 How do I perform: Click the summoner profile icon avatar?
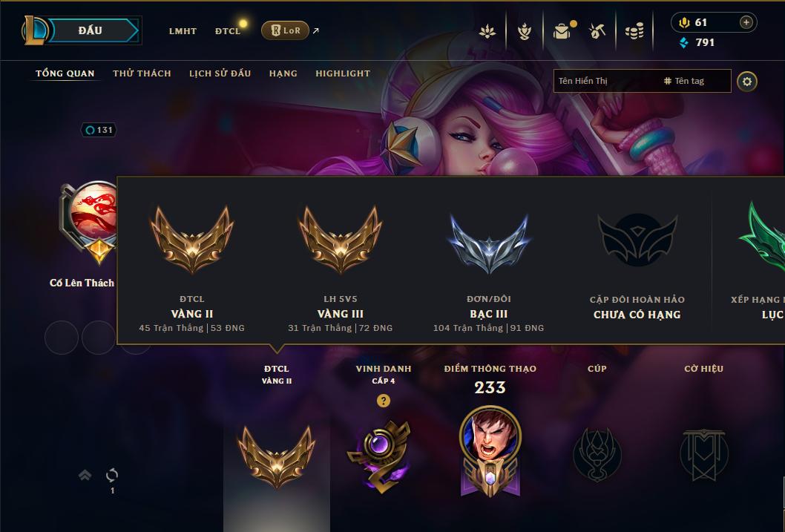(91, 214)
